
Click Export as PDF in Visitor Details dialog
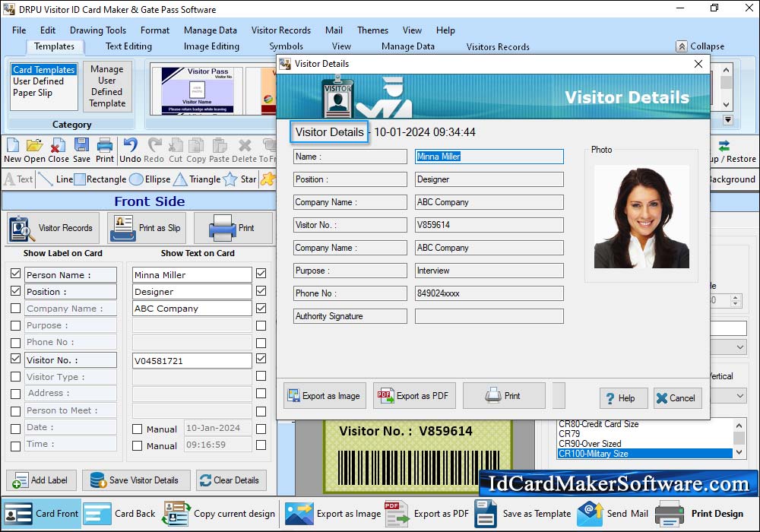[x=414, y=396]
